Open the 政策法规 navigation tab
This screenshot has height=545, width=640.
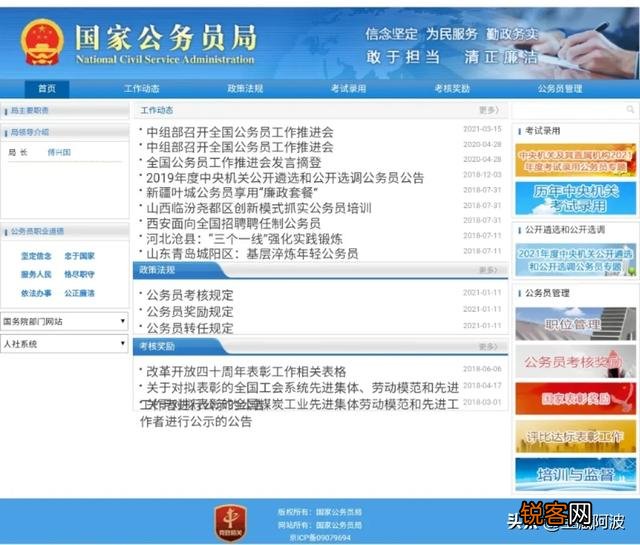pyautogui.click(x=245, y=89)
